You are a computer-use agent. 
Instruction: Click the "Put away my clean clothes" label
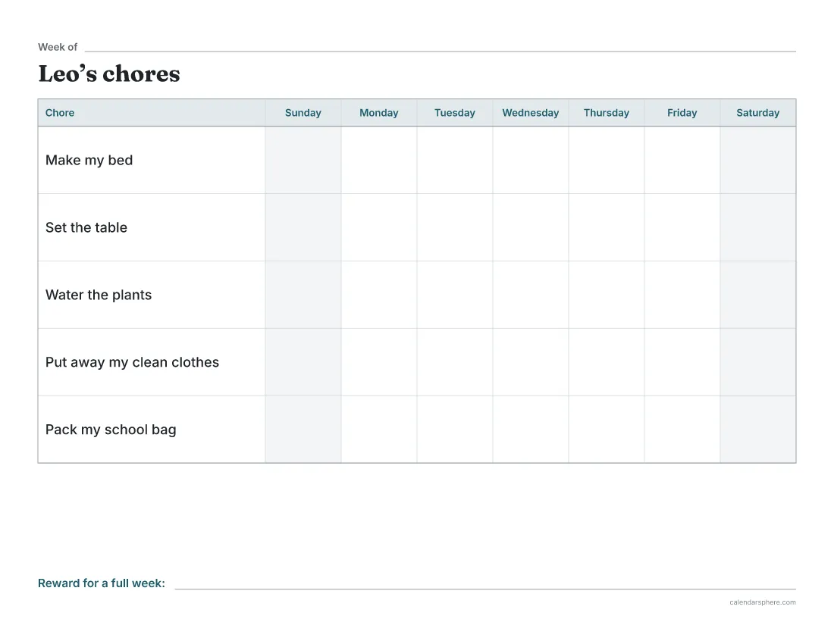pyautogui.click(x=132, y=362)
